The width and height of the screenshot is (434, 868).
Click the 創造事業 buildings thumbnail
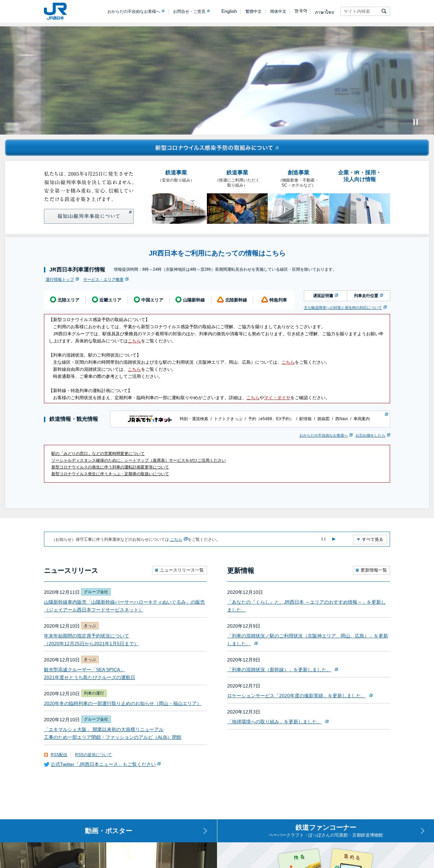(298, 209)
